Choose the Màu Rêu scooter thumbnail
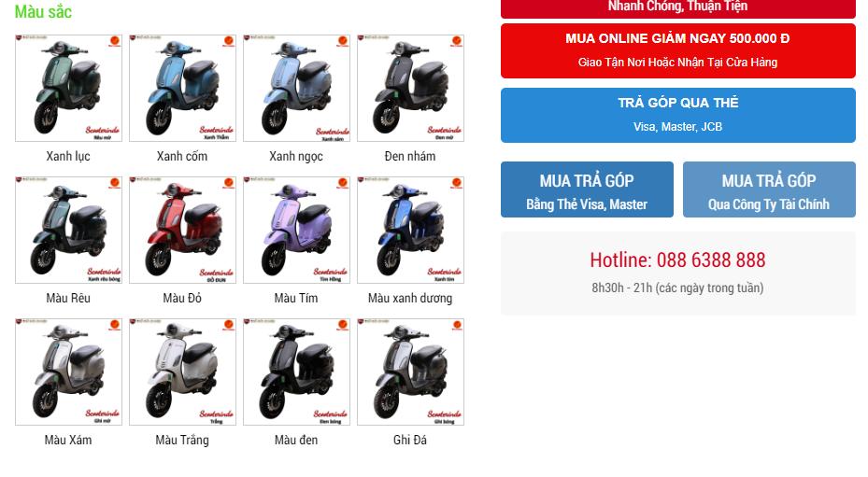Screen dimensions: 868x477 click(68, 230)
